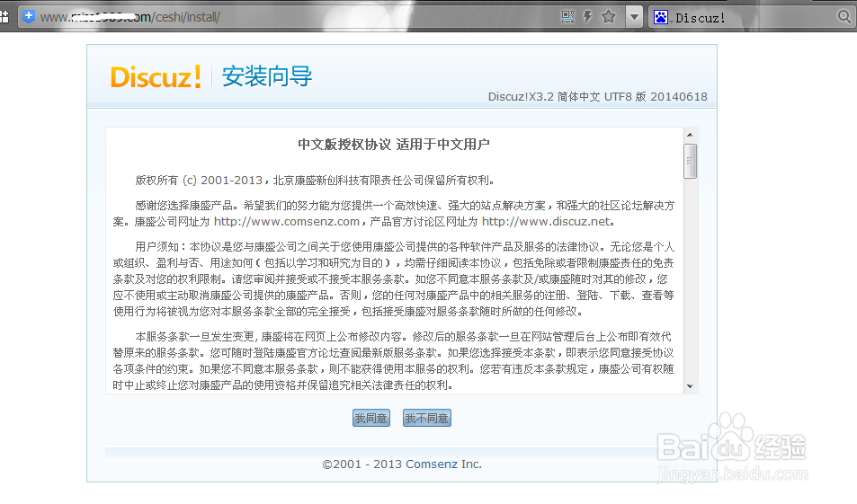Click the shield icon in address bar

coord(29,16)
